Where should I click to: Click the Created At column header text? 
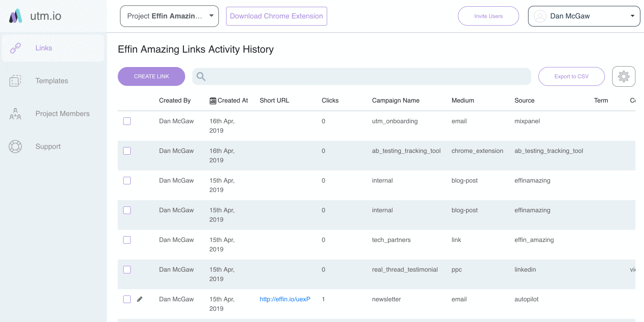(233, 100)
